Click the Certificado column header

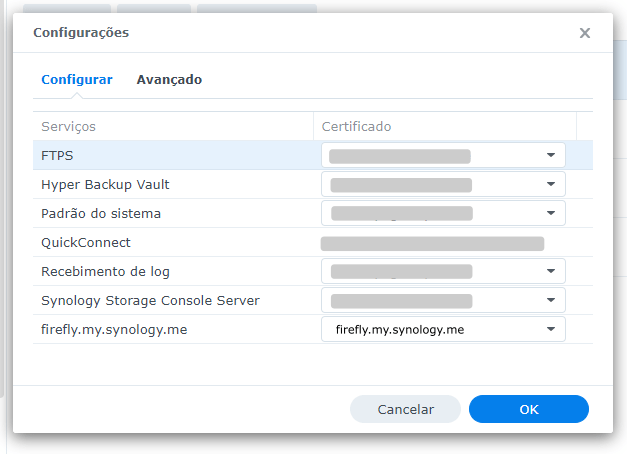[x=356, y=127]
